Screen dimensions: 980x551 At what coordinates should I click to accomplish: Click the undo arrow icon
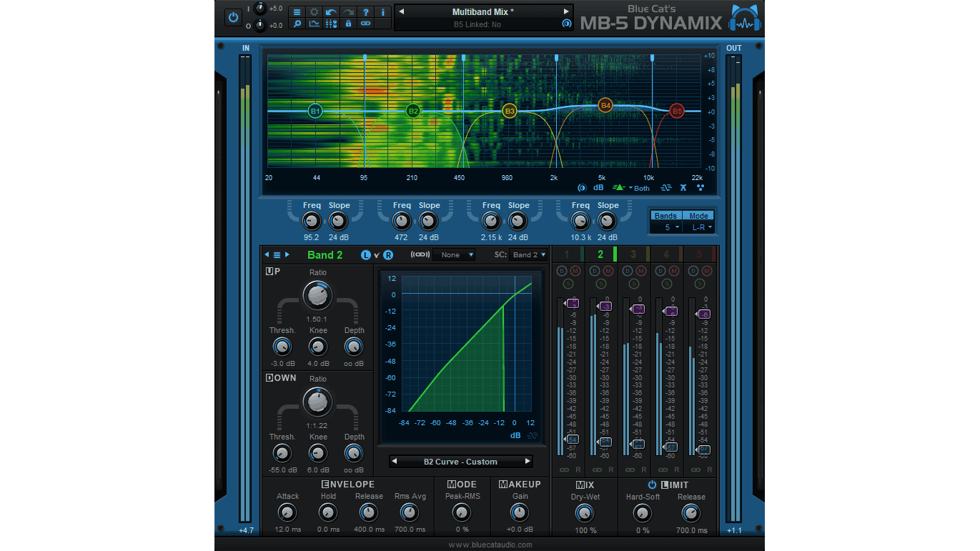coord(331,12)
